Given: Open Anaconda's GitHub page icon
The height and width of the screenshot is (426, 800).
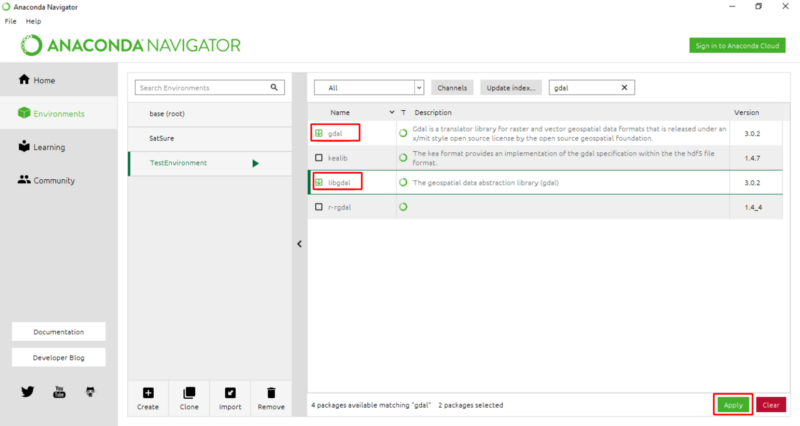Looking at the screenshot, I should coord(90,392).
